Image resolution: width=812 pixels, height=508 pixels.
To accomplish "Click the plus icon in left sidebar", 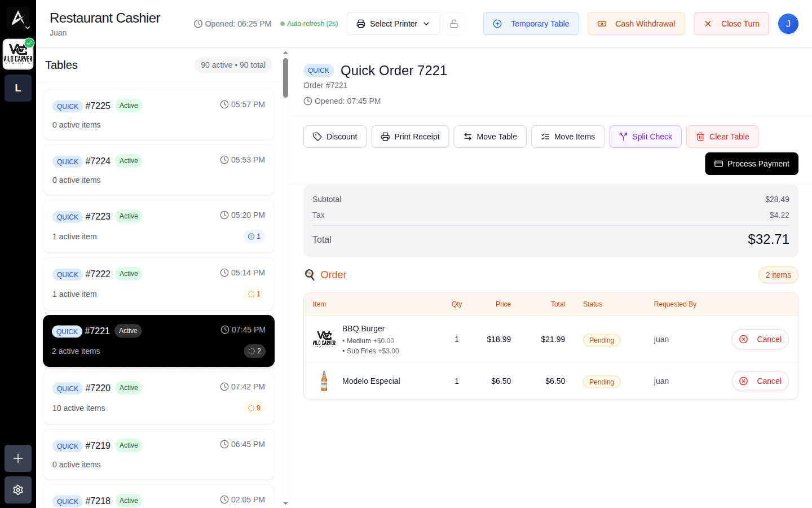I will 18,458.
